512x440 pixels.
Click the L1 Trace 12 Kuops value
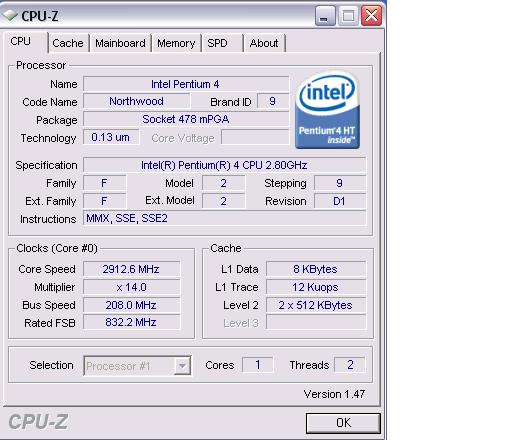[x=316, y=287]
